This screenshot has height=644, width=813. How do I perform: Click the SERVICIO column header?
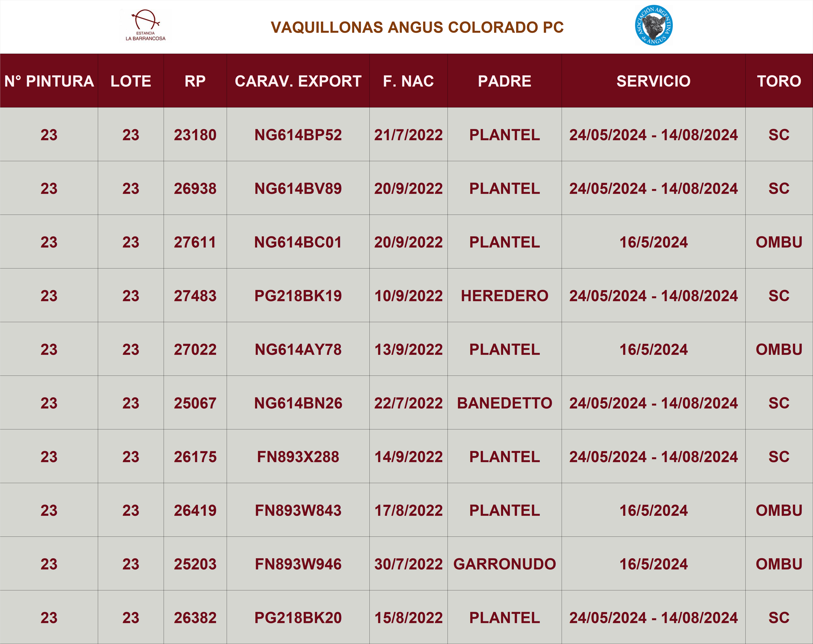pyautogui.click(x=653, y=81)
